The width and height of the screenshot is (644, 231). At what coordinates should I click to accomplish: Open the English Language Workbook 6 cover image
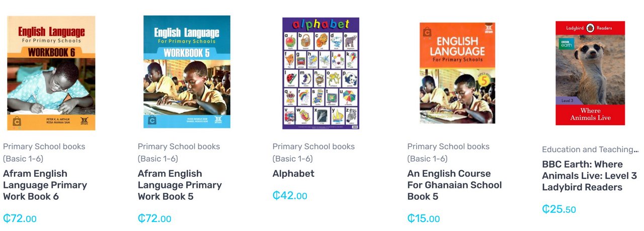click(x=51, y=73)
